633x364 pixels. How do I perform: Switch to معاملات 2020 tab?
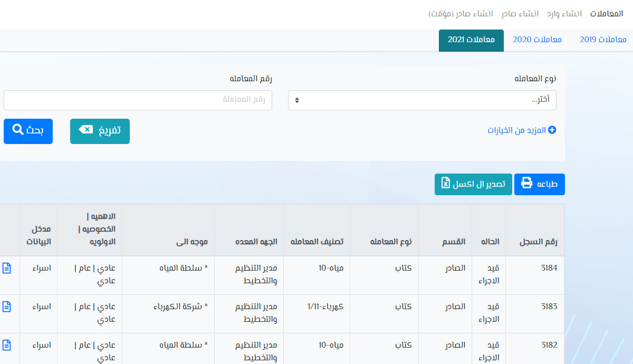pyautogui.click(x=537, y=40)
